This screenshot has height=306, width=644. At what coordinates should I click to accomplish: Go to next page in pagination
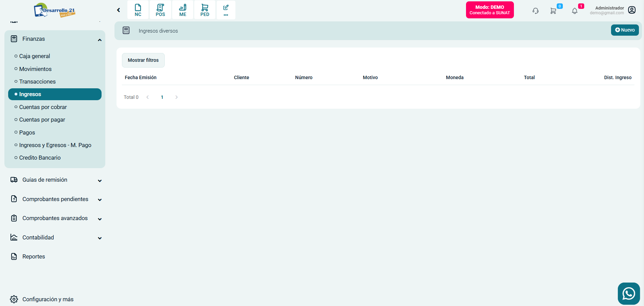tap(176, 97)
